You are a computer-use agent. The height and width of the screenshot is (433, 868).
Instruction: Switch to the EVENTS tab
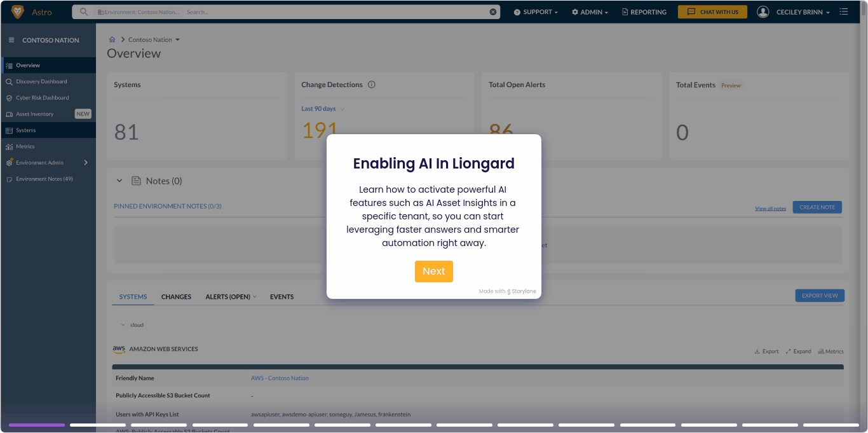click(x=281, y=297)
